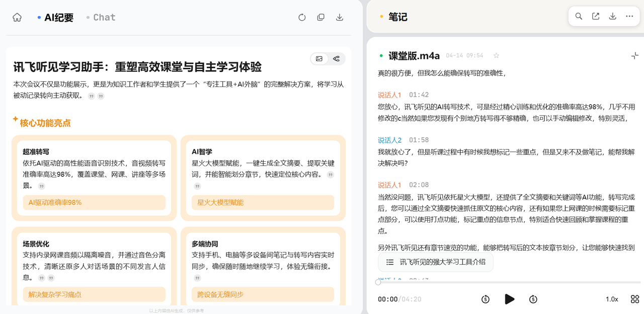Play the 课堂版.m4a audio
Screen dimensions: 644x314
pos(509,299)
